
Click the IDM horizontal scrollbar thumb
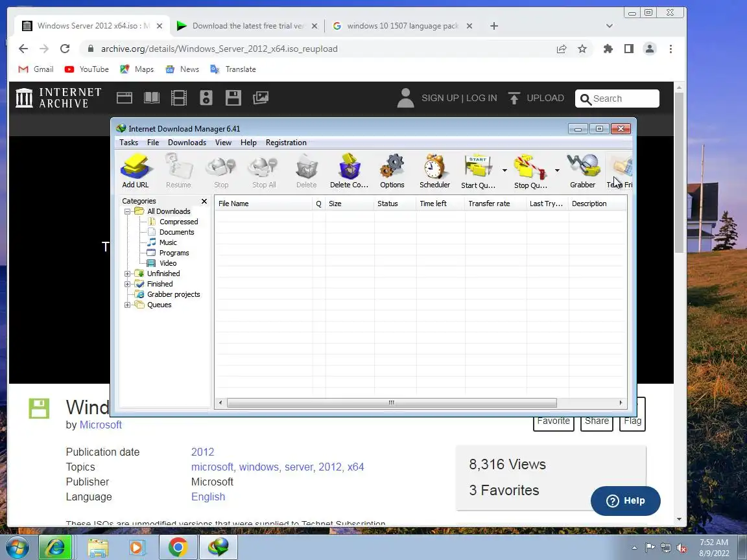point(392,403)
